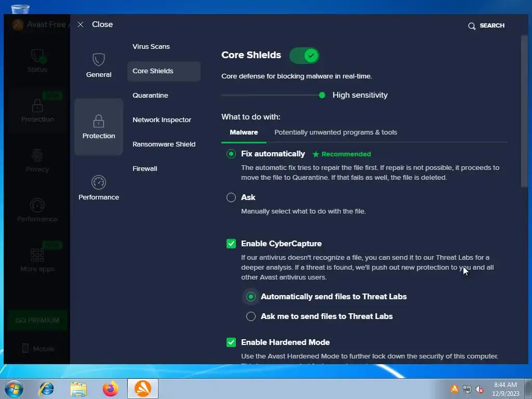
Task: Open Windows Explorer from taskbar
Action: [x=78, y=389]
